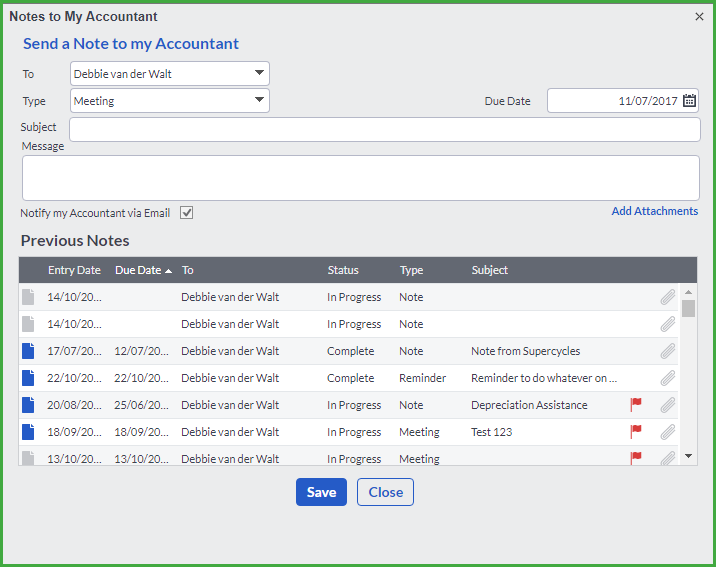Click the scrollbar down arrow in Previous Notes
The width and height of the screenshot is (716, 567).
(x=689, y=456)
